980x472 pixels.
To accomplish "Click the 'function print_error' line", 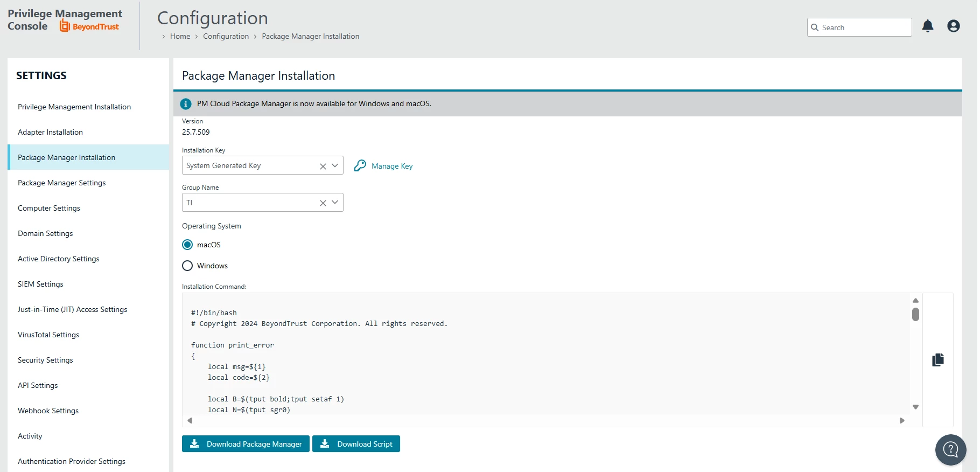I will [x=233, y=345].
